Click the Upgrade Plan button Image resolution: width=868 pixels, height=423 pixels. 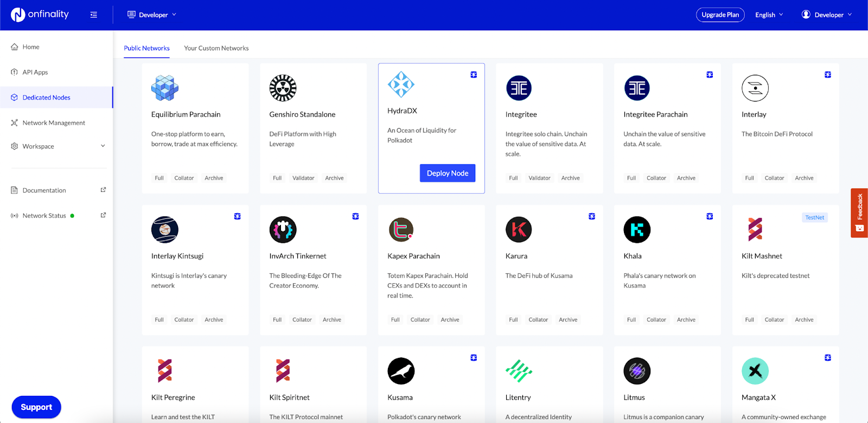(720, 15)
